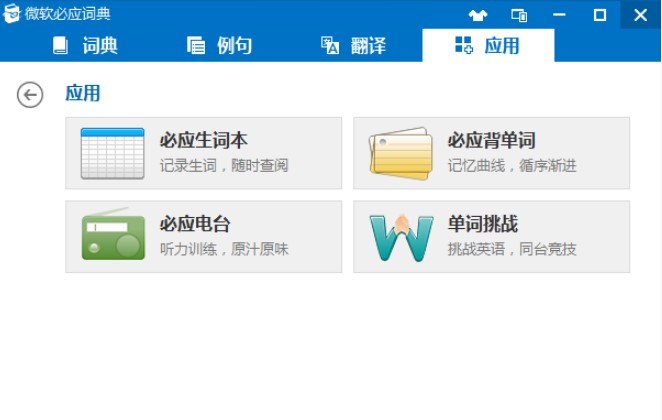This screenshot has height=420, width=662.
Task: Launch 必应背单词 app title
Action: pos(491,140)
